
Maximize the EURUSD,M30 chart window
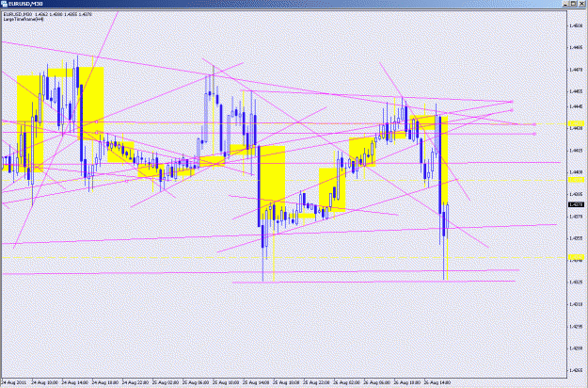coord(574,4)
